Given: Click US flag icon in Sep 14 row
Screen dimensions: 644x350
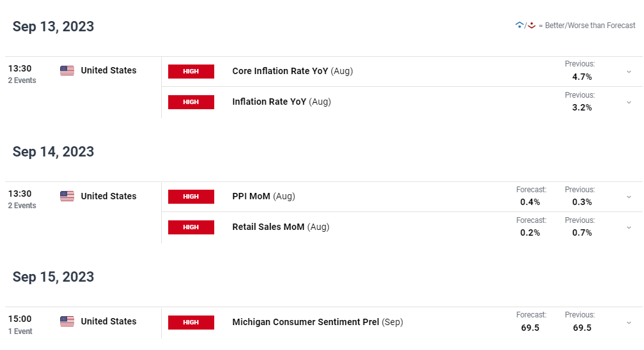Looking at the screenshot, I should 67,196.
